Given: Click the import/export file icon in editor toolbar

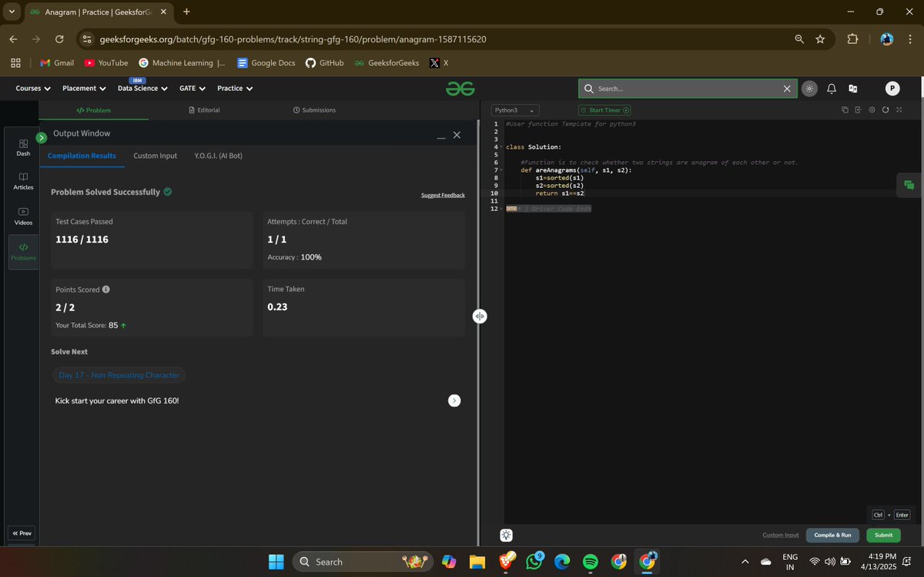Looking at the screenshot, I should point(858,110).
